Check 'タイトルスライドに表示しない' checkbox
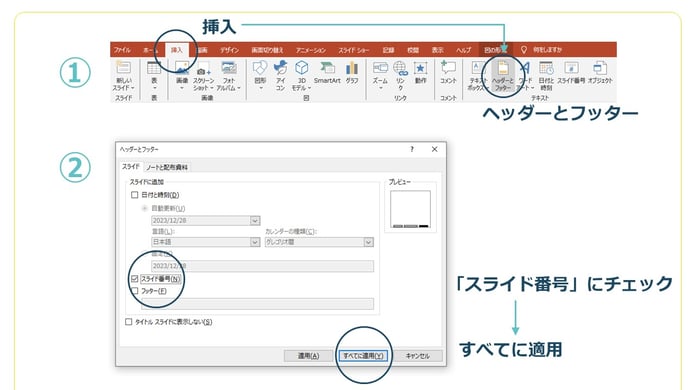 point(129,322)
